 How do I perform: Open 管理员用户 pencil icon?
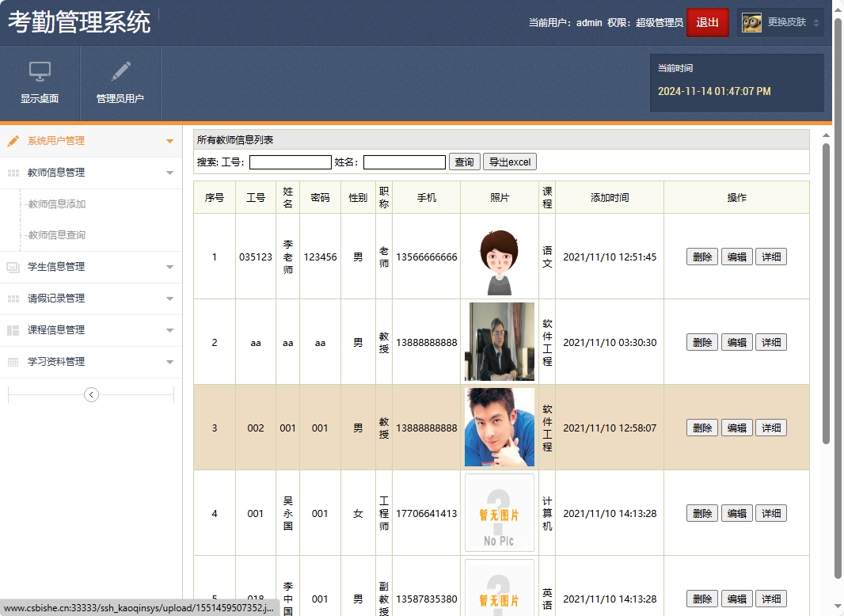[x=120, y=72]
